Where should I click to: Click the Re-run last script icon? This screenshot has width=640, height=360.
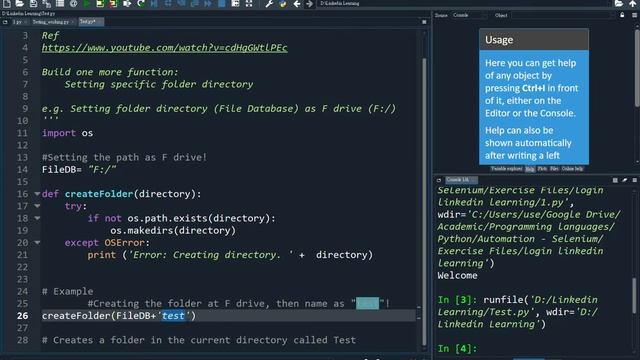[141, 3]
